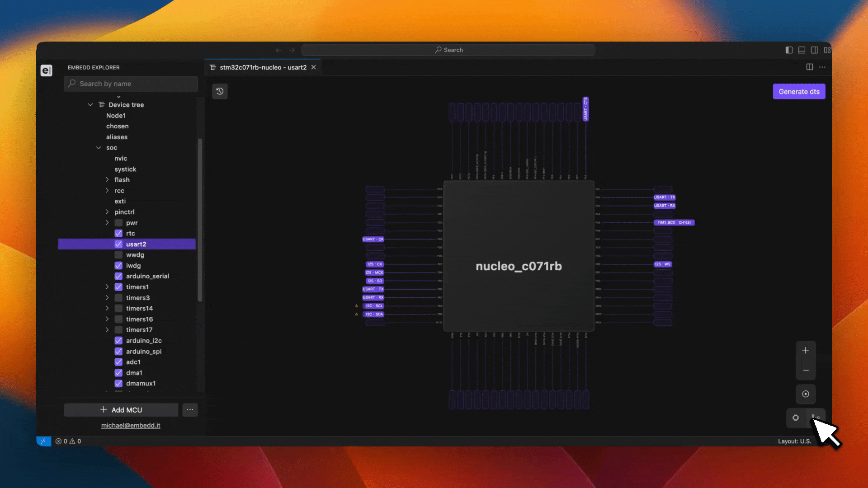Image resolution: width=868 pixels, height=488 pixels.
Task: Collapse the Device tree section
Action: point(90,105)
